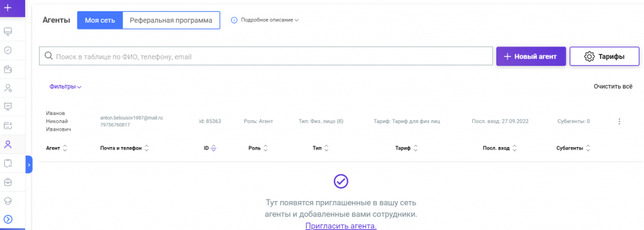This screenshot has height=230, width=644.
Task: Click the Новый агент button
Action: coord(531,57)
